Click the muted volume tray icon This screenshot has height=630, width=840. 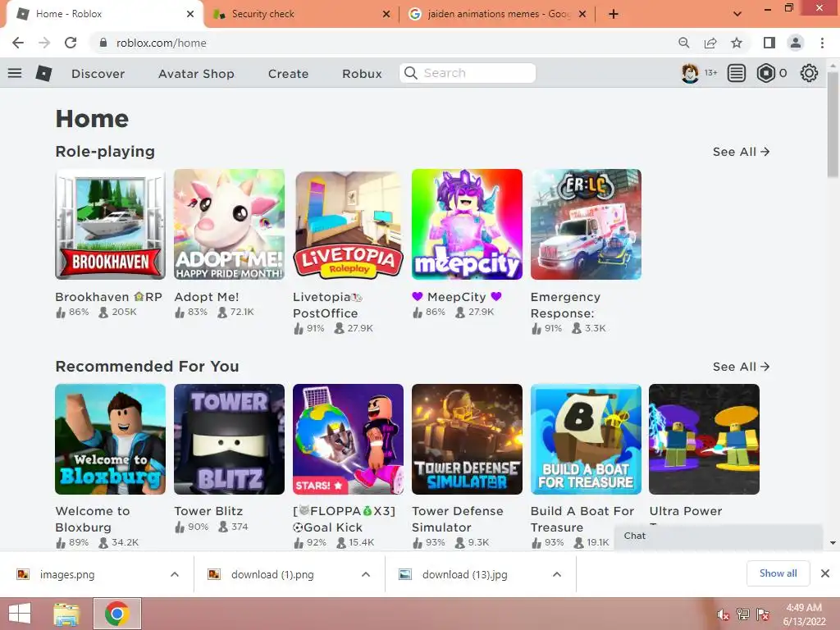[723, 614]
